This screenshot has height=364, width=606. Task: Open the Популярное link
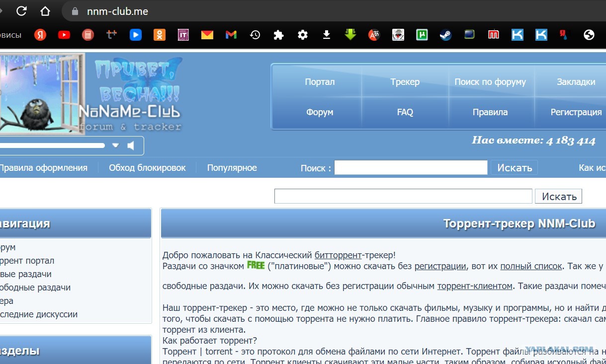pos(232,168)
